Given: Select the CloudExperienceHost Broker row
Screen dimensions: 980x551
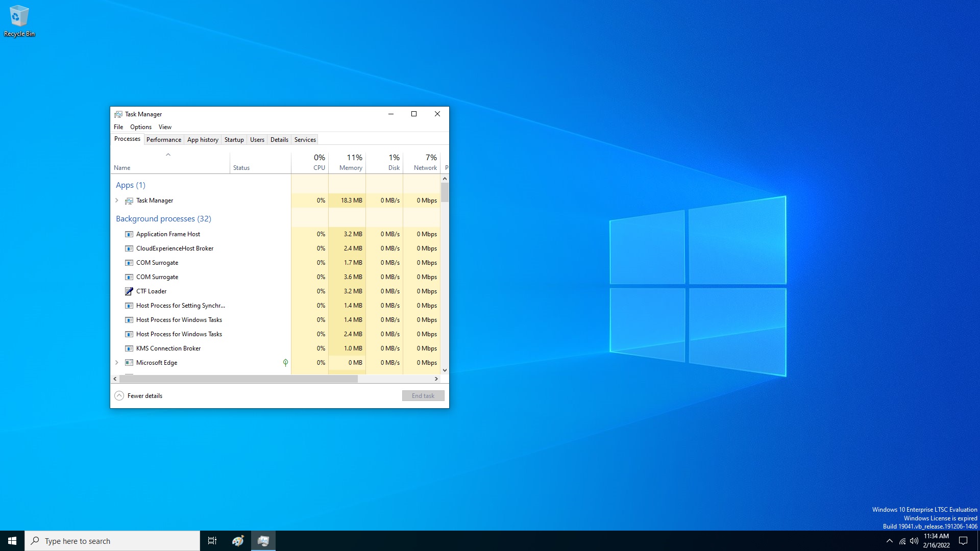Looking at the screenshot, I should pyautogui.click(x=276, y=248).
